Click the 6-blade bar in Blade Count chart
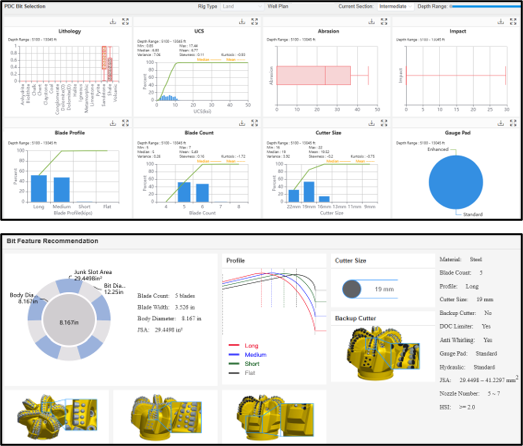 click(x=202, y=193)
